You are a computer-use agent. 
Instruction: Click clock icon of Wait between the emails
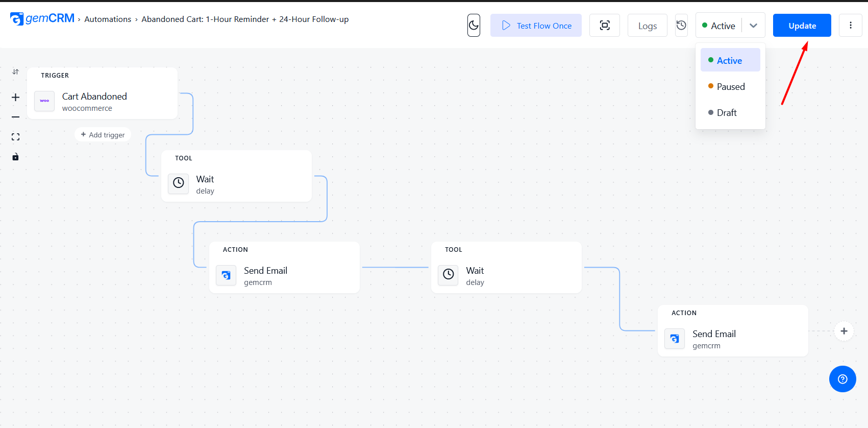(448, 274)
